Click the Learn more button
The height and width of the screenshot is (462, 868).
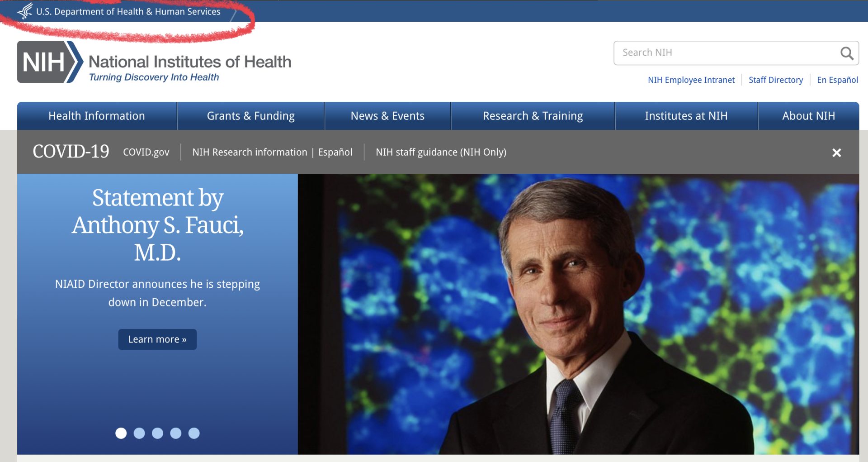(x=157, y=339)
